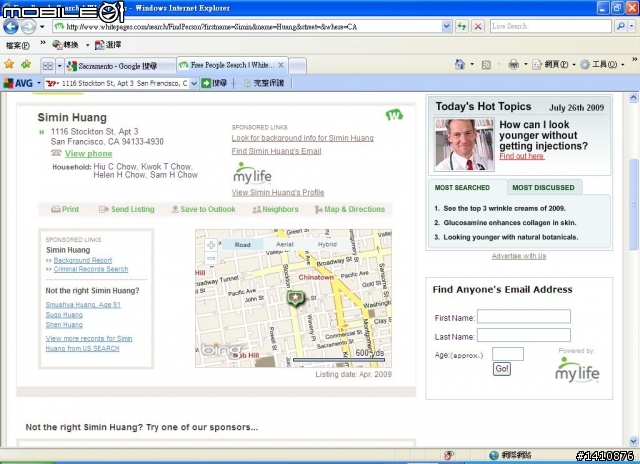Screen dimensions: 640x464
Task: Expand the Home button dropdown arrow
Action: [472, 64]
